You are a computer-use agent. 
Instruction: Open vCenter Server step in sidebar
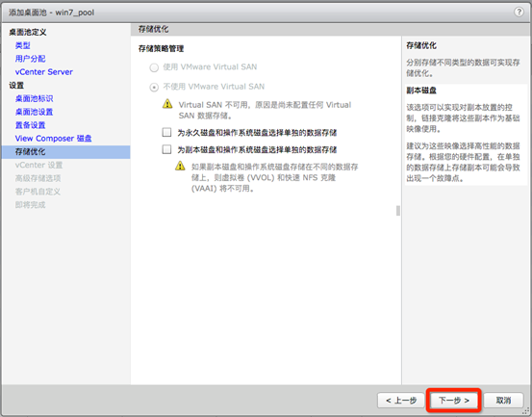pyautogui.click(x=43, y=71)
